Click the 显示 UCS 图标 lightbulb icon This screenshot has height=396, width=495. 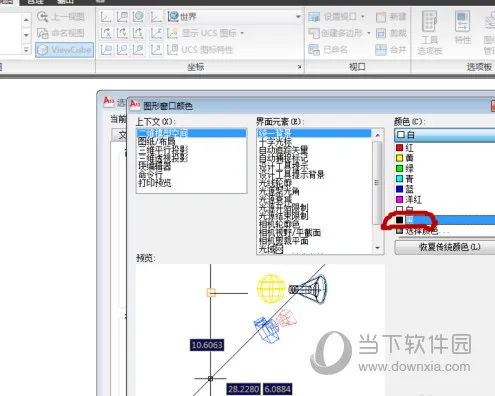(173, 33)
